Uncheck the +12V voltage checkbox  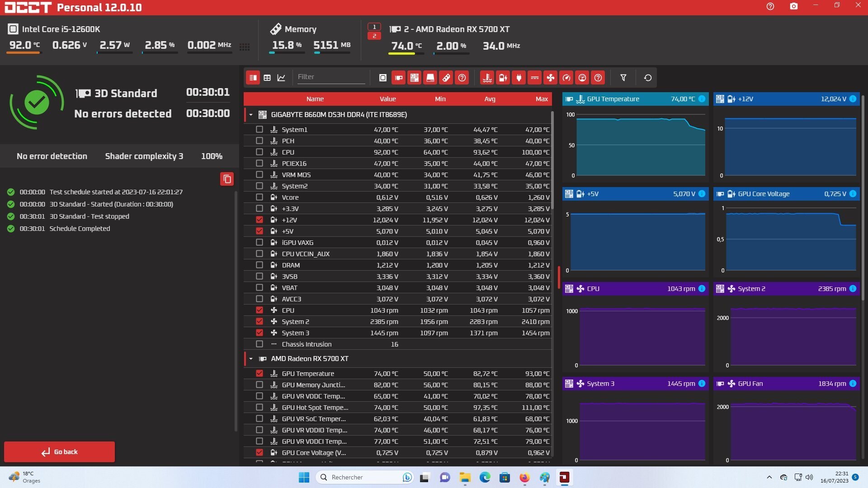coord(259,220)
